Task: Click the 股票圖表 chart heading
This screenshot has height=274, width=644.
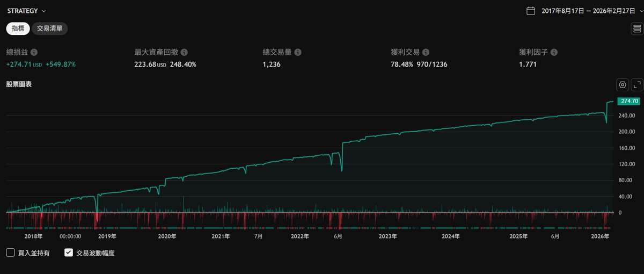Action: tap(19, 84)
